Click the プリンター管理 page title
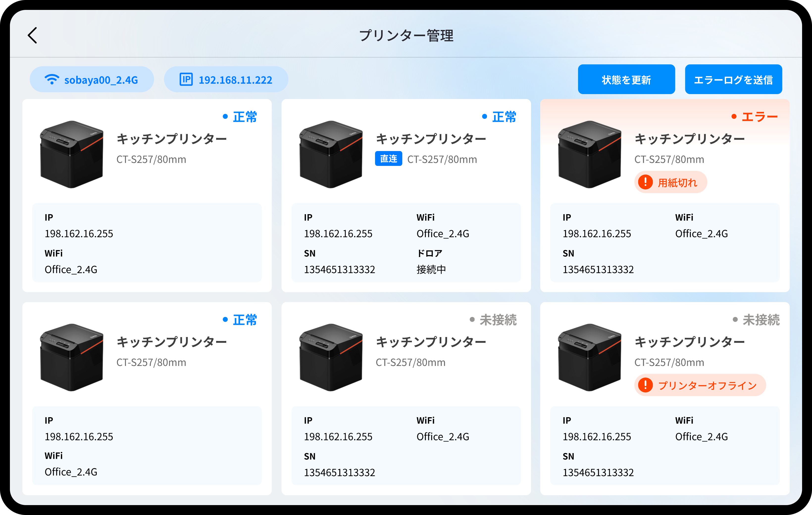Screen dimensions: 812x515 (406, 35)
